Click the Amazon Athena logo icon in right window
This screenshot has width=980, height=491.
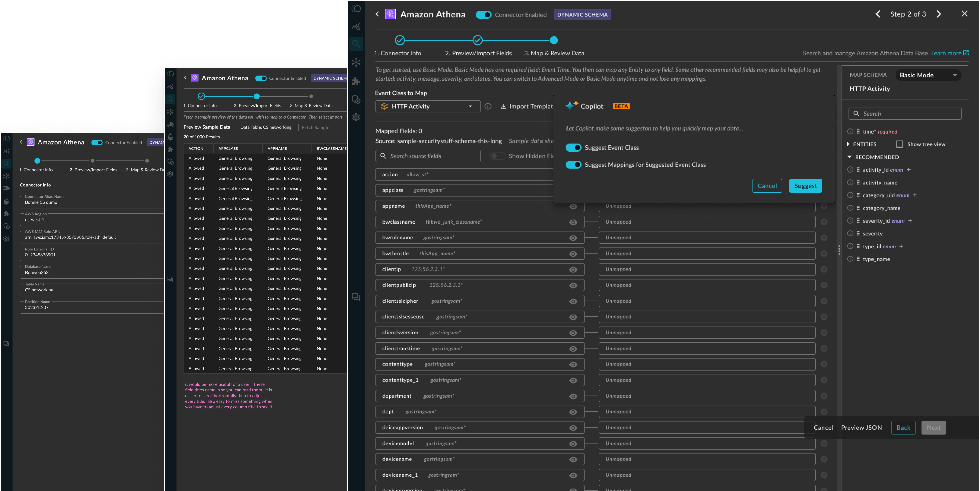(x=390, y=14)
